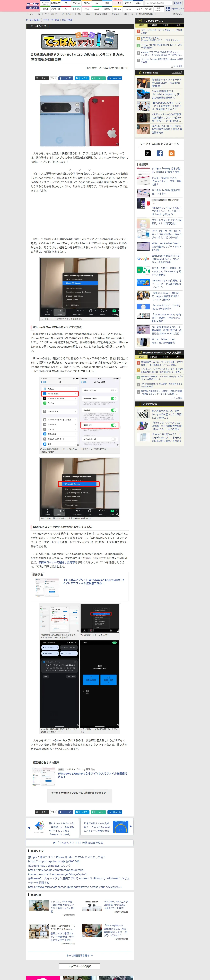
Task: Select the 1カ月 tab in アクセスランキング
Action: tap(178, 25)
